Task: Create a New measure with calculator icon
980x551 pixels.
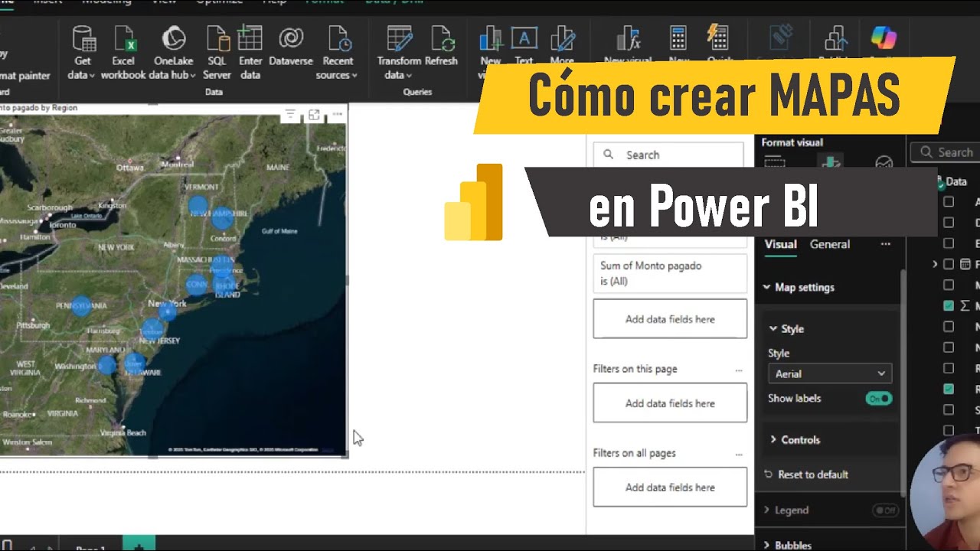Action: point(678,38)
